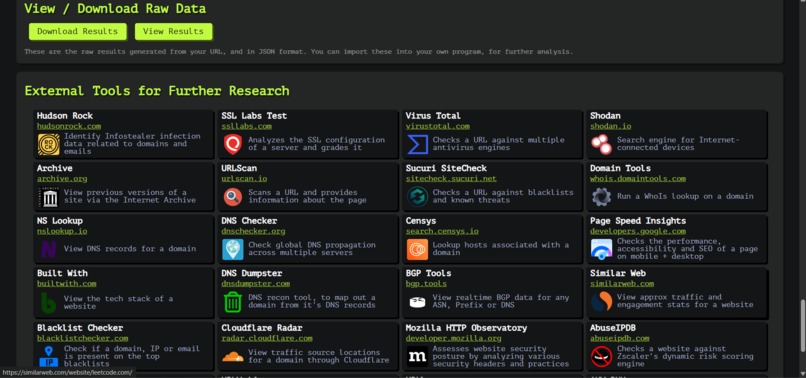Visit the abuseipdb.com link
This screenshot has width=806, height=378.
pos(620,338)
